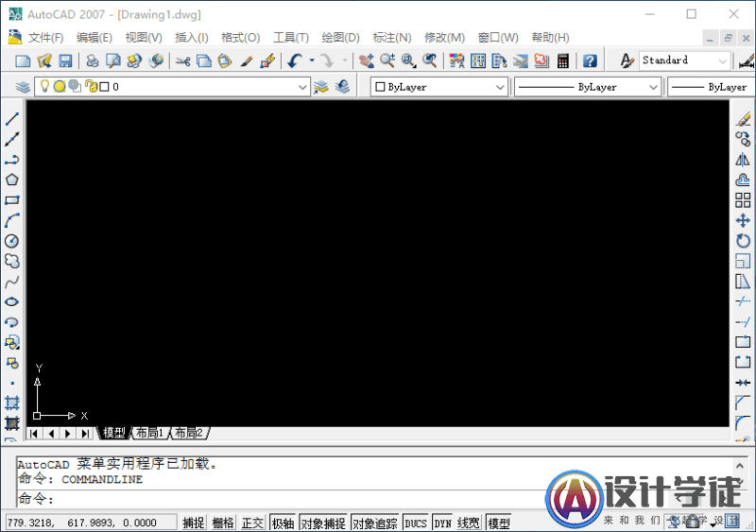This screenshot has height=532, width=756.
Task: Select the Ellipse tool
Action: click(12, 302)
